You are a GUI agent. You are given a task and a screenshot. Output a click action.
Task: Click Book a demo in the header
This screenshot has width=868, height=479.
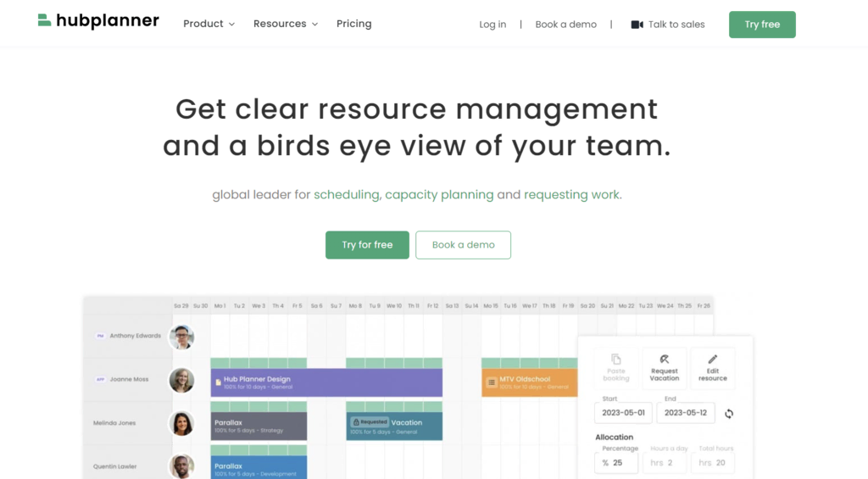[x=565, y=25]
